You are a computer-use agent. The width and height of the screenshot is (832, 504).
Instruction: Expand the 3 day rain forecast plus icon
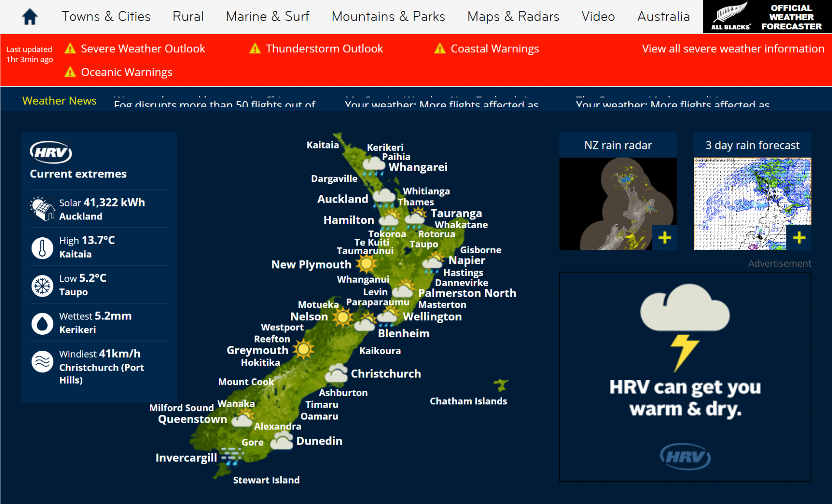pos(799,237)
